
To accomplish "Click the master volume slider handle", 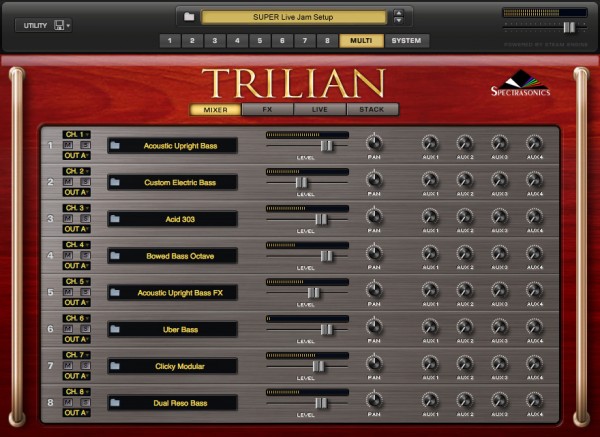I will coord(569,27).
